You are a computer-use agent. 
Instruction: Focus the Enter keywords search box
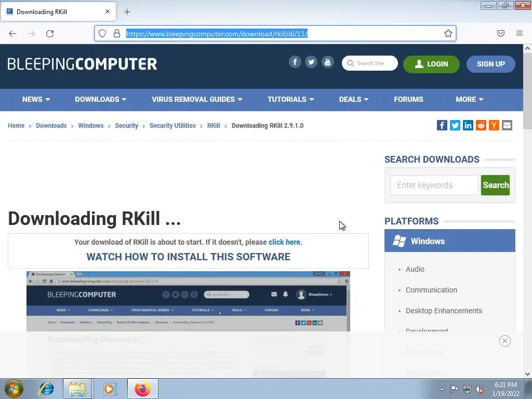click(x=434, y=185)
